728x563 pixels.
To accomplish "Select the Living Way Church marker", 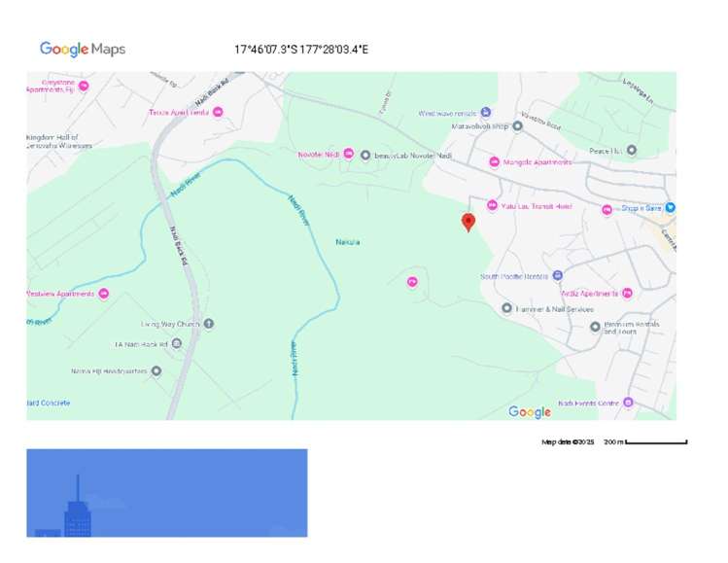I will tap(208, 324).
